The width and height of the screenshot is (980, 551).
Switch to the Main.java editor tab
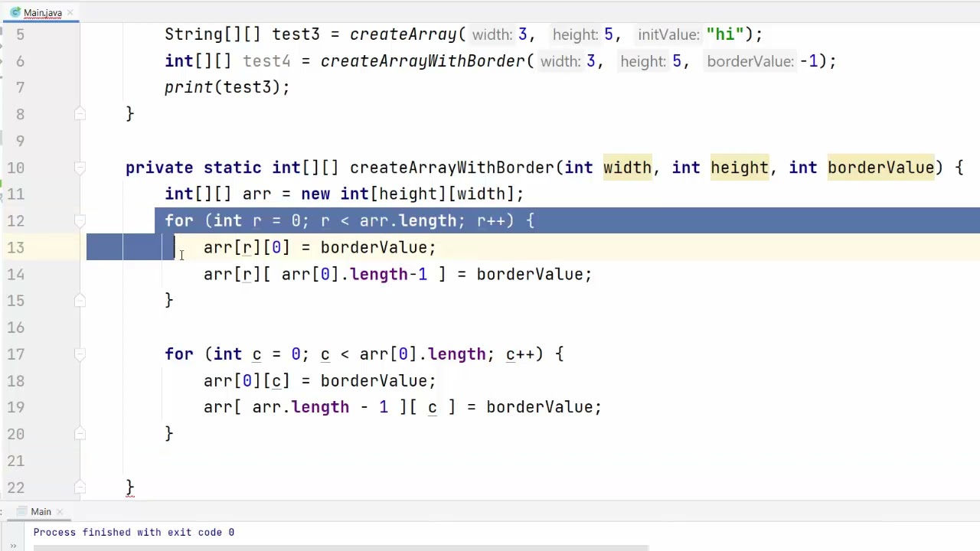(x=42, y=13)
